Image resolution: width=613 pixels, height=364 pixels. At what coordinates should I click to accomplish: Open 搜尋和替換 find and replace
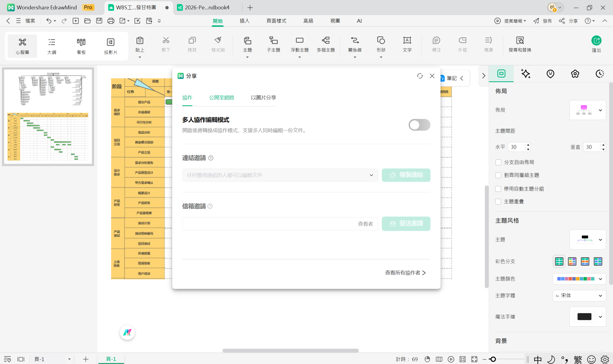[520, 45]
